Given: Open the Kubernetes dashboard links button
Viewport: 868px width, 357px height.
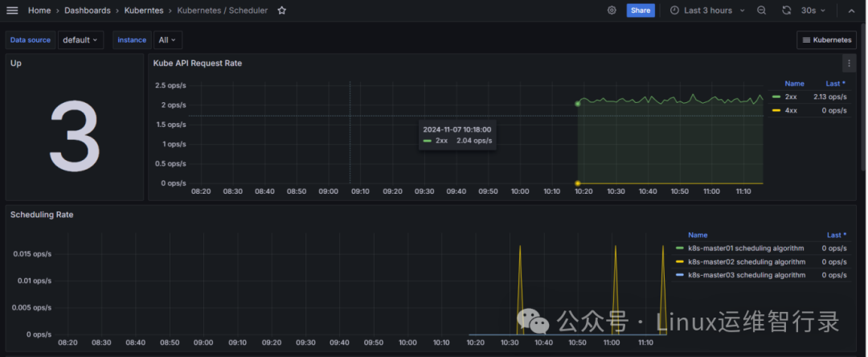Looking at the screenshot, I should [x=826, y=40].
